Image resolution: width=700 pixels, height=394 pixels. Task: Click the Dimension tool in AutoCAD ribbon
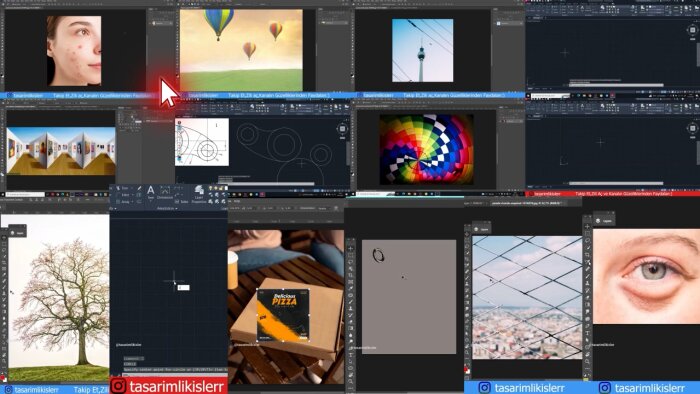click(x=165, y=192)
